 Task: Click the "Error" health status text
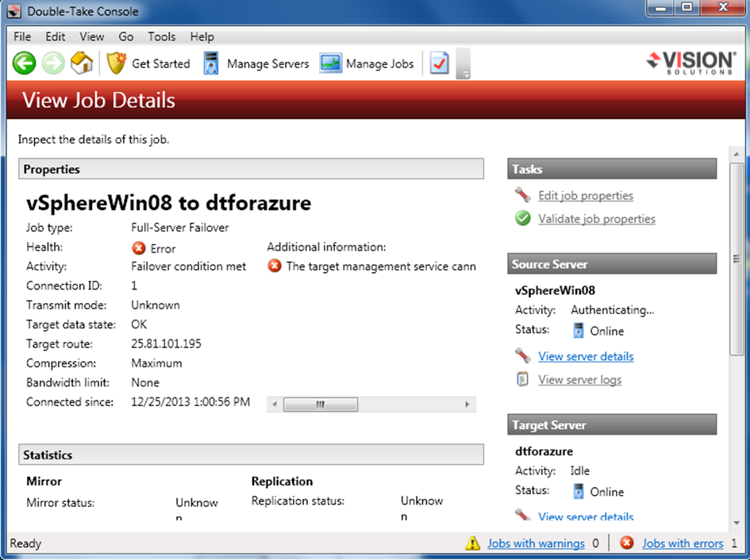[x=163, y=249]
